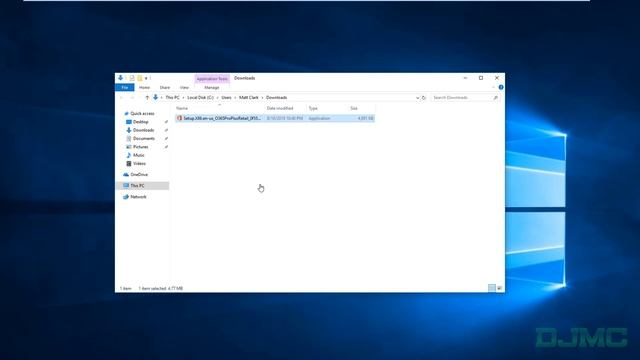The height and width of the screenshot is (360, 640).
Task: Open the Customize Quick Access Toolbar dropdown
Action: point(146,78)
